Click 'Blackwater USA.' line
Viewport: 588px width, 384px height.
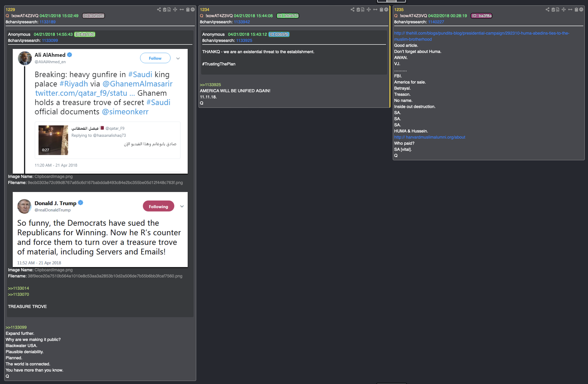pos(21,345)
